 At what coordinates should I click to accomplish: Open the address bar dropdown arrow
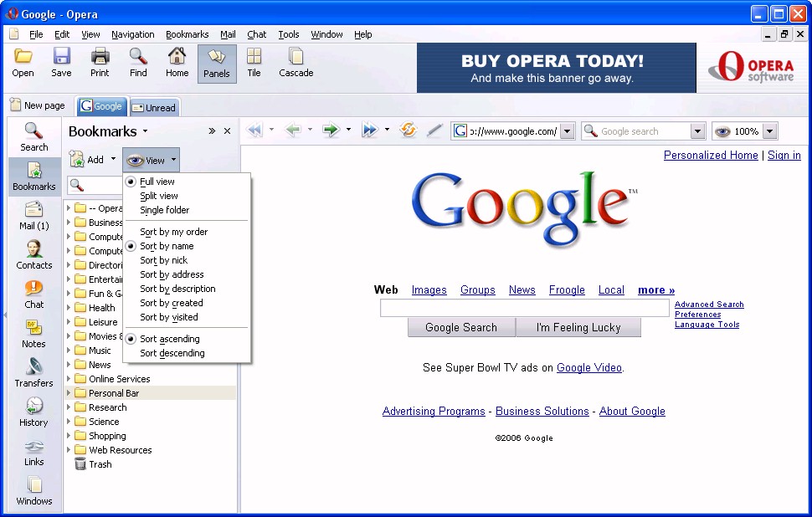pos(568,131)
